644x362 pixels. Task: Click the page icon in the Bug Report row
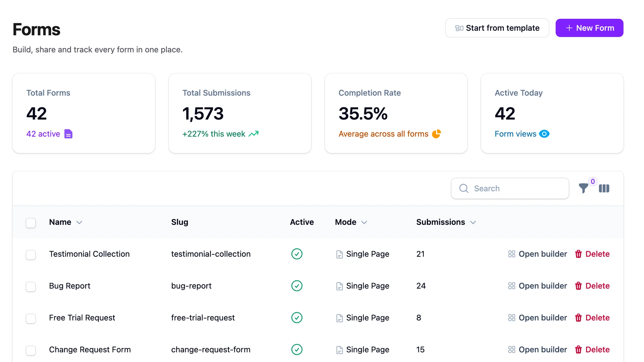(x=339, y=286)
